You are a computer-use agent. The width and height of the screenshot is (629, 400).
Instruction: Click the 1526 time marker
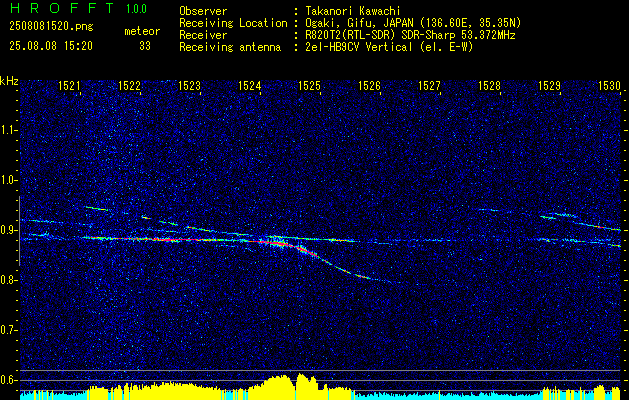(x=369, y=85)
